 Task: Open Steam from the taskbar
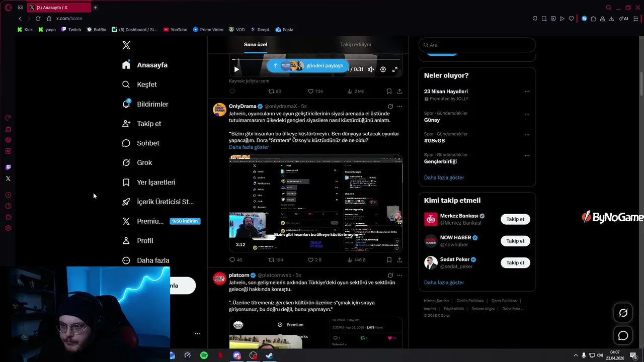(x=269, y=355)
